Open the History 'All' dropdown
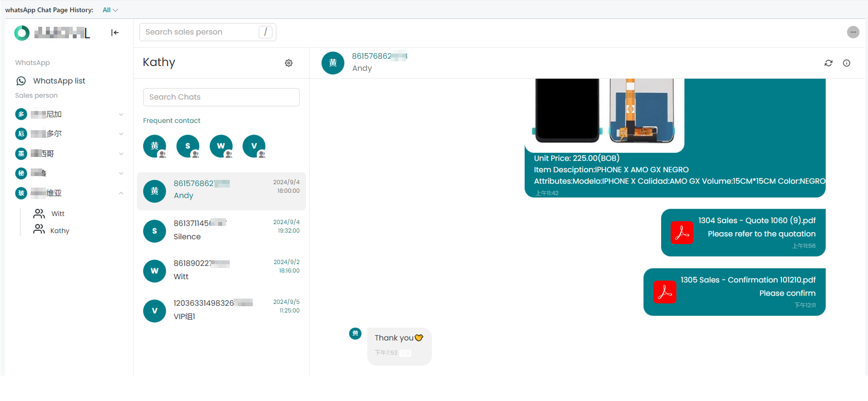868x401 pixels. click(110, 10)
